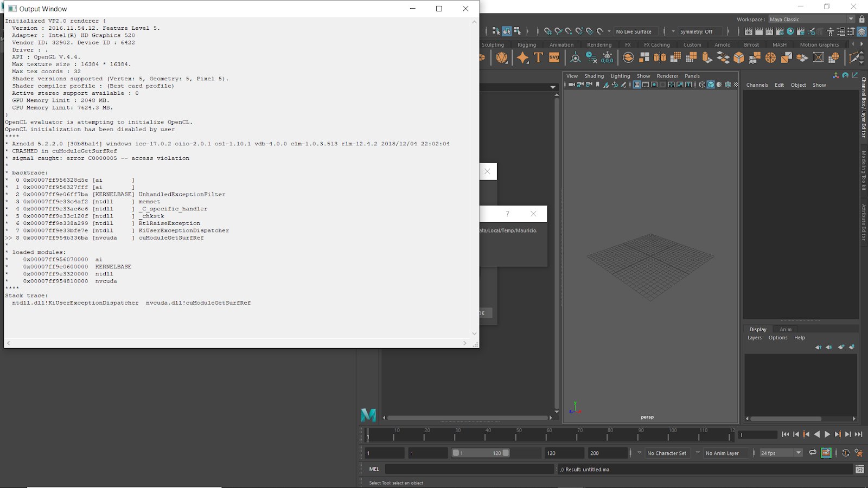The width and height of the screenshot is (868, 488).
Task: Click the lock icon next to workspace
Action: point(861,19)
